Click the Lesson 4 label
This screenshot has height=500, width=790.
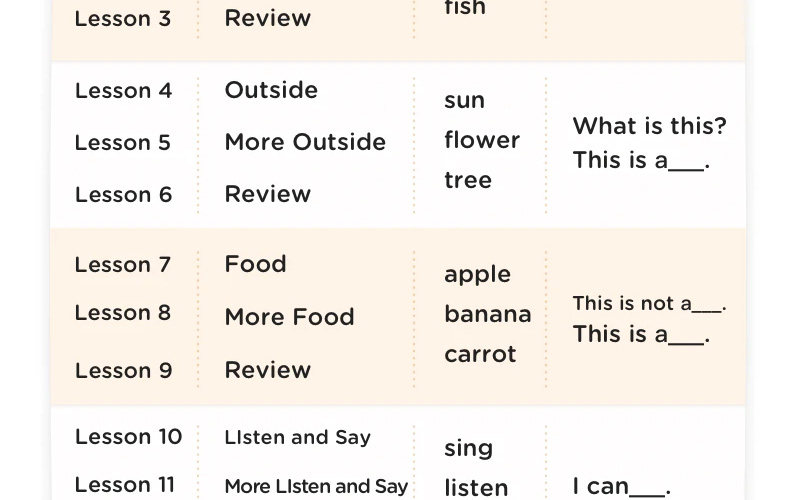coord(123,91)
